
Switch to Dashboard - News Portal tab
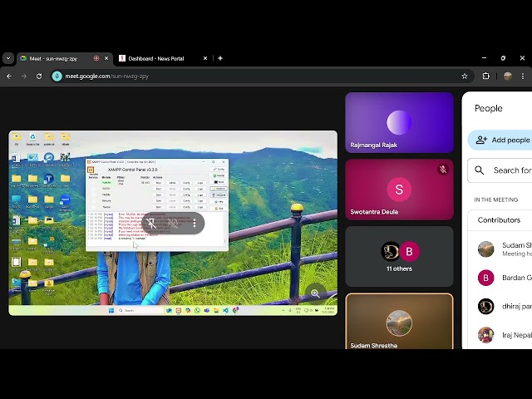click(163, 58)
